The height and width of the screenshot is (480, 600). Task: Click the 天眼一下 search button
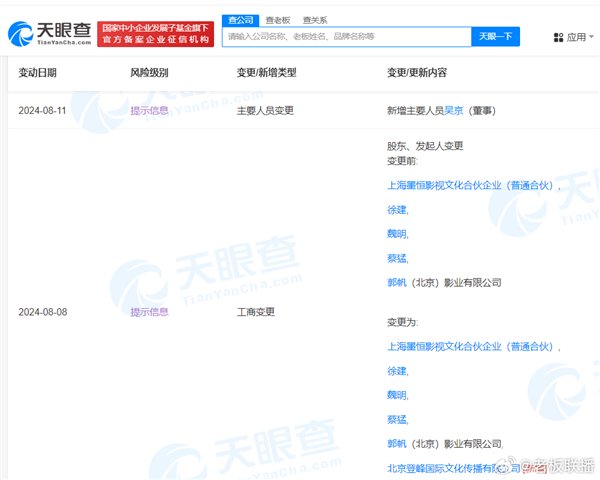point(495,36)
